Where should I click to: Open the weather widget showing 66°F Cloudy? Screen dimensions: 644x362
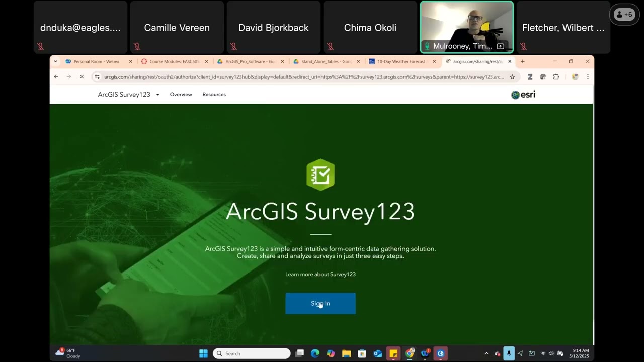[68, 353]
